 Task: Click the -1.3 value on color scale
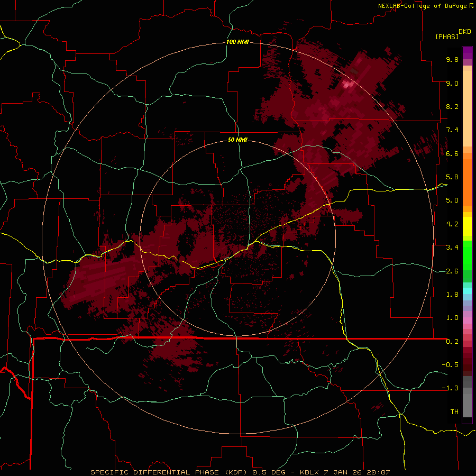click(450, 388)
